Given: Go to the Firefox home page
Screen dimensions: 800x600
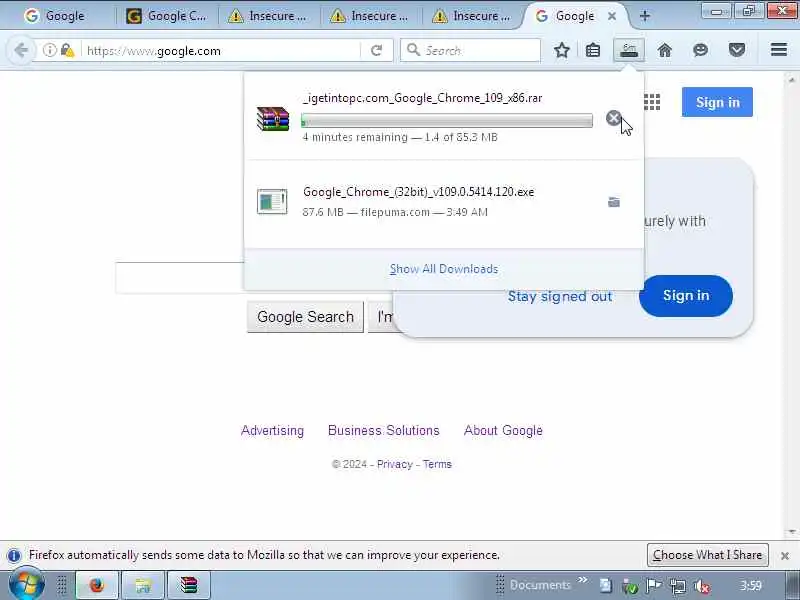Looking at the screenshot, I should tap(664, 50).
